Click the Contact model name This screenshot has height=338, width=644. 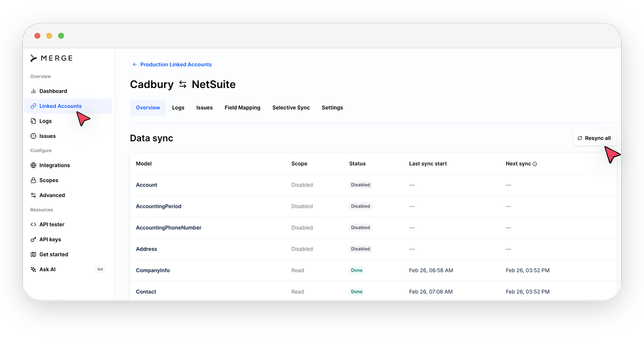[146, 292]
